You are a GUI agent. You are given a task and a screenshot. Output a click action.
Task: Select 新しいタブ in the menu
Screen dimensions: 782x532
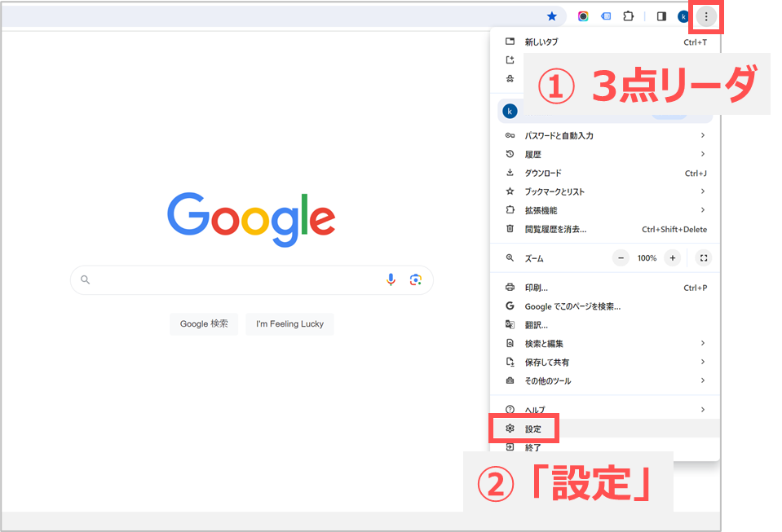pyautogui.click(x=605, y=42)
